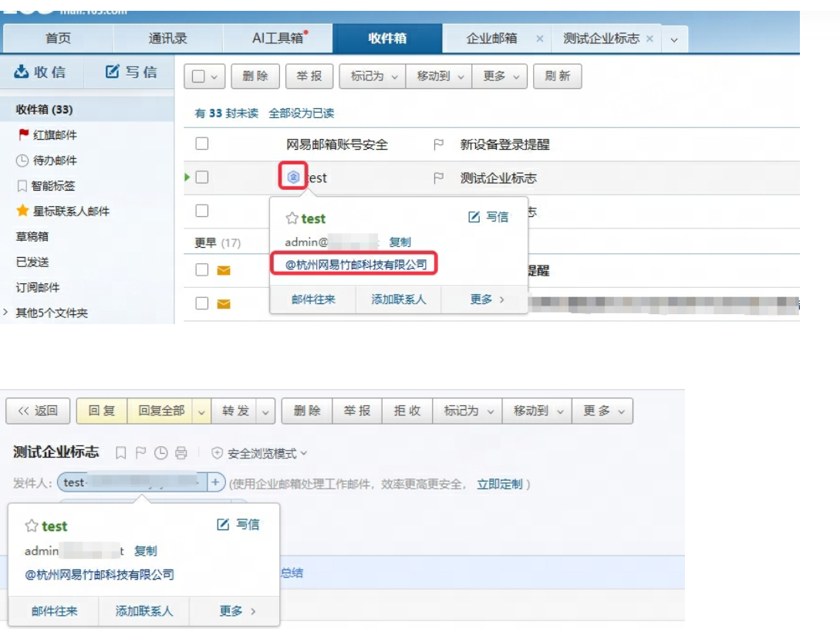The width and height of the screenshot is (840, 629).
Task: Flag the 新设备登录提醒 email
Action: 438,144
